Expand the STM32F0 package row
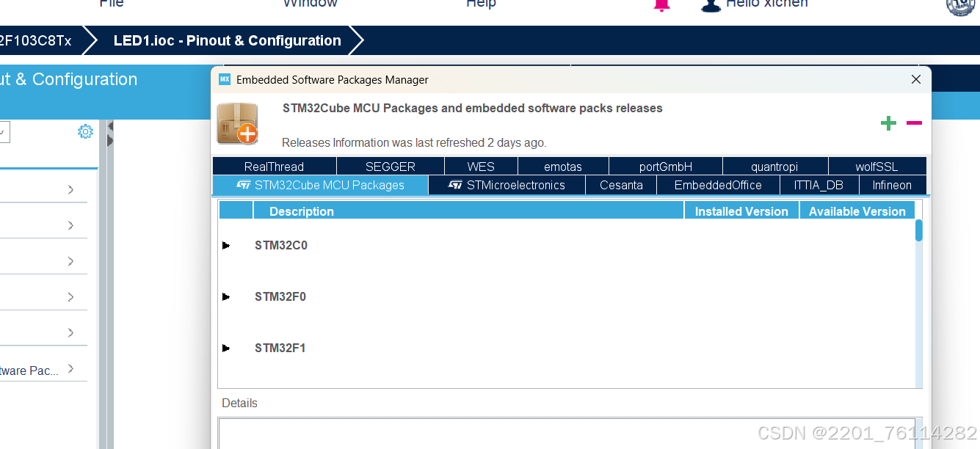This screenshot has width=980, height=449. pos(226,297)
